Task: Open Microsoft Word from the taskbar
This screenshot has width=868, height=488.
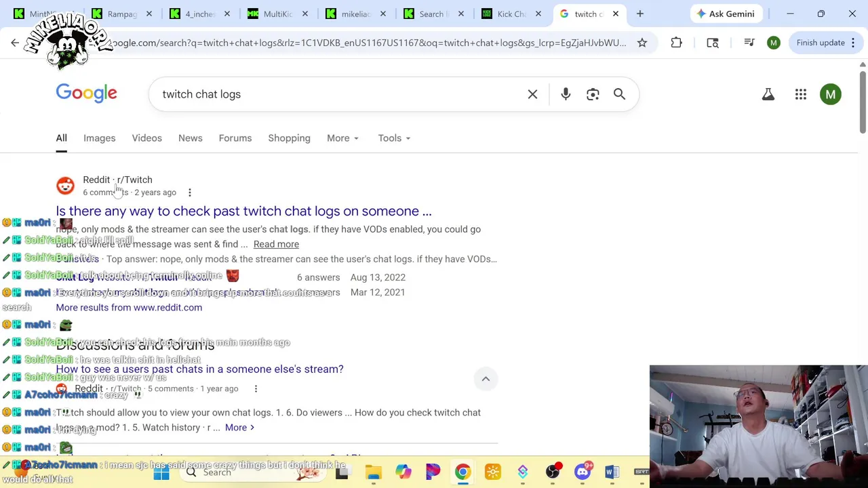Action: pos(612,472)
